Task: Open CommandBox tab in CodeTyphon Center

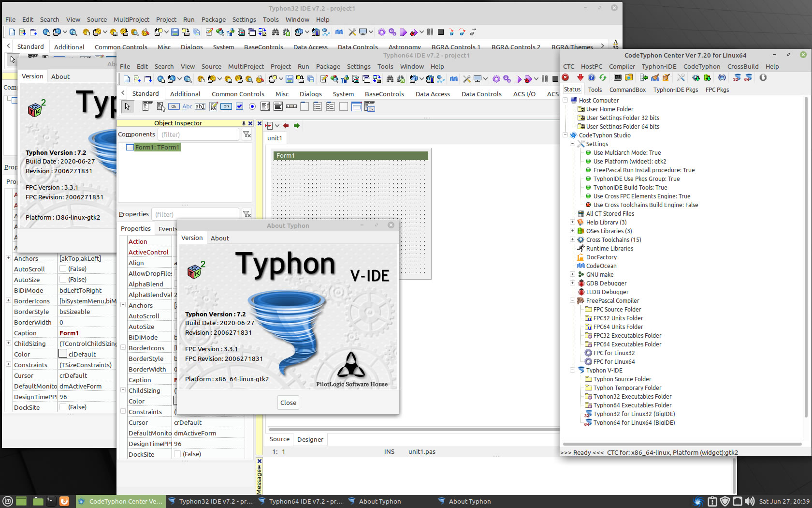Action: [627, 90]
